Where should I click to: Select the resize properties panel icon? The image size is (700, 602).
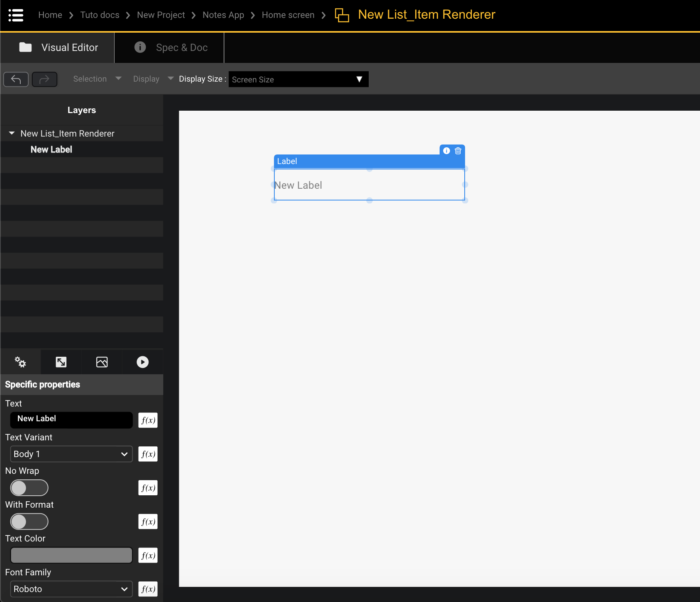coord(61,362)
